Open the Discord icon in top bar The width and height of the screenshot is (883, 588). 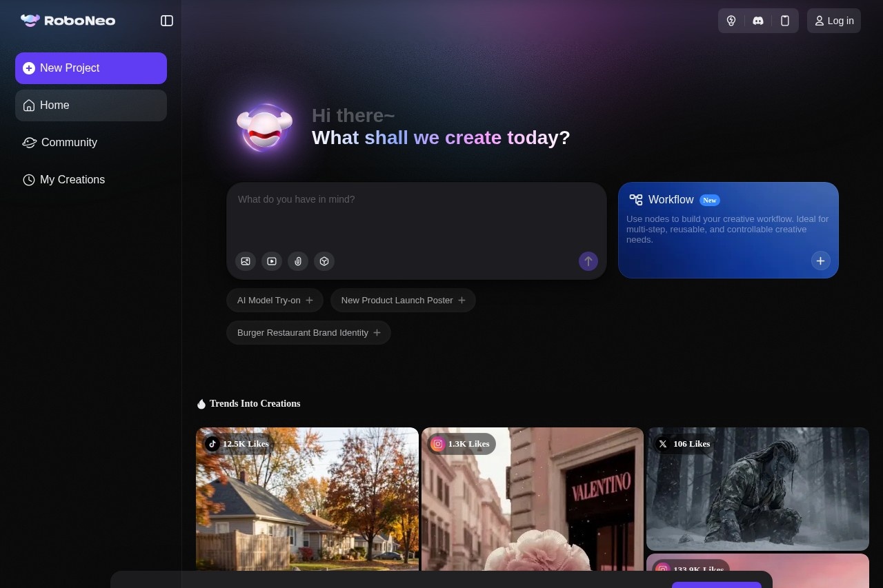[x=758, y=21]
